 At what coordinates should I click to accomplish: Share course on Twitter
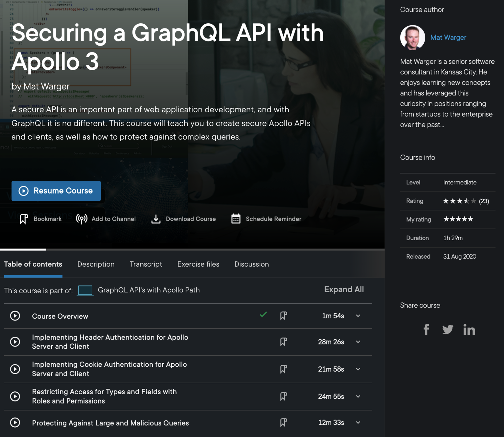click(448, 330)
